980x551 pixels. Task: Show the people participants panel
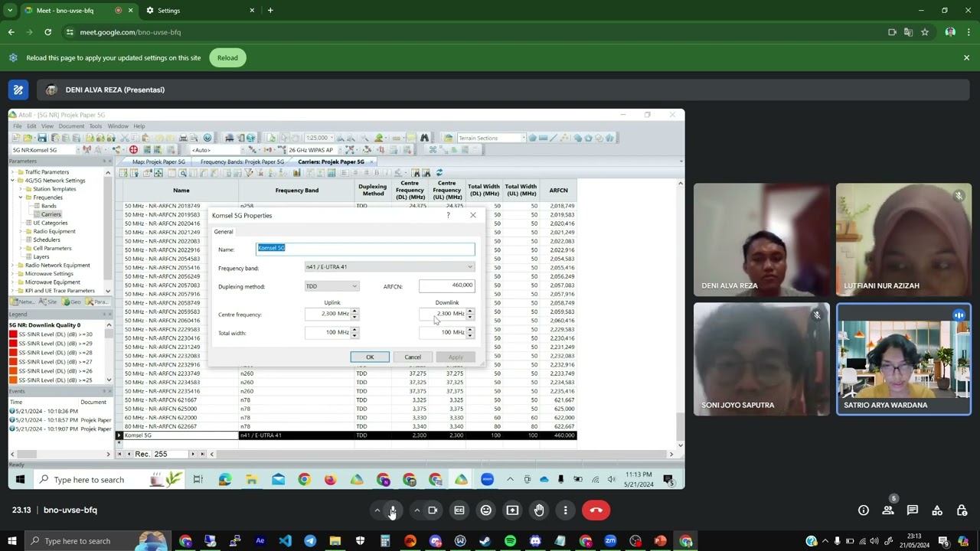pyautogui.click(x=888, y=510)
